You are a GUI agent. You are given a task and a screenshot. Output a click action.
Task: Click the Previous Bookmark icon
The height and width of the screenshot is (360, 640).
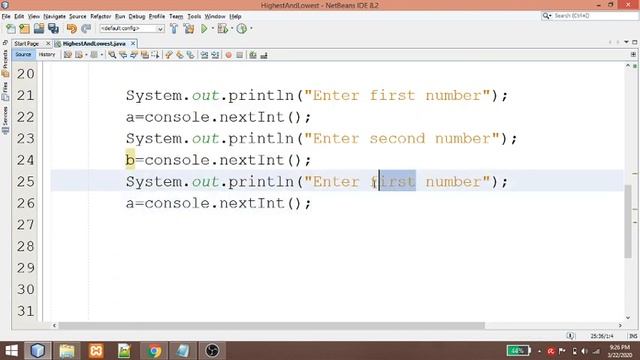[x=169, y=55]
